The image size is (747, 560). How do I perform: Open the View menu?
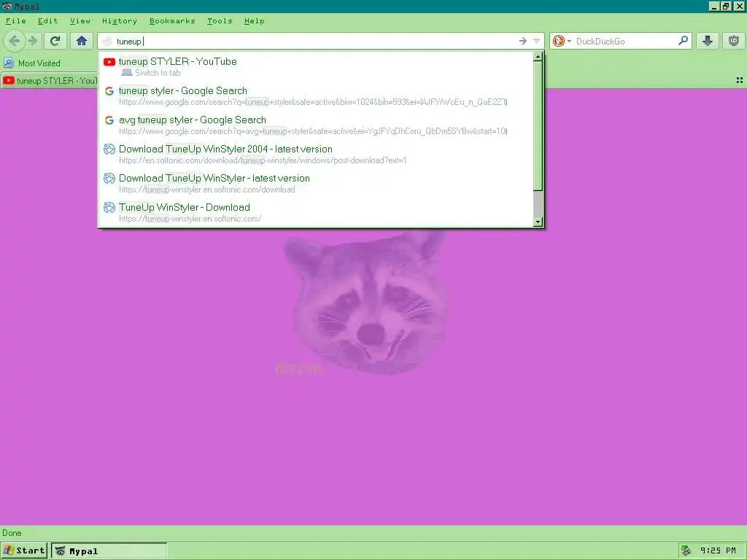80,21
